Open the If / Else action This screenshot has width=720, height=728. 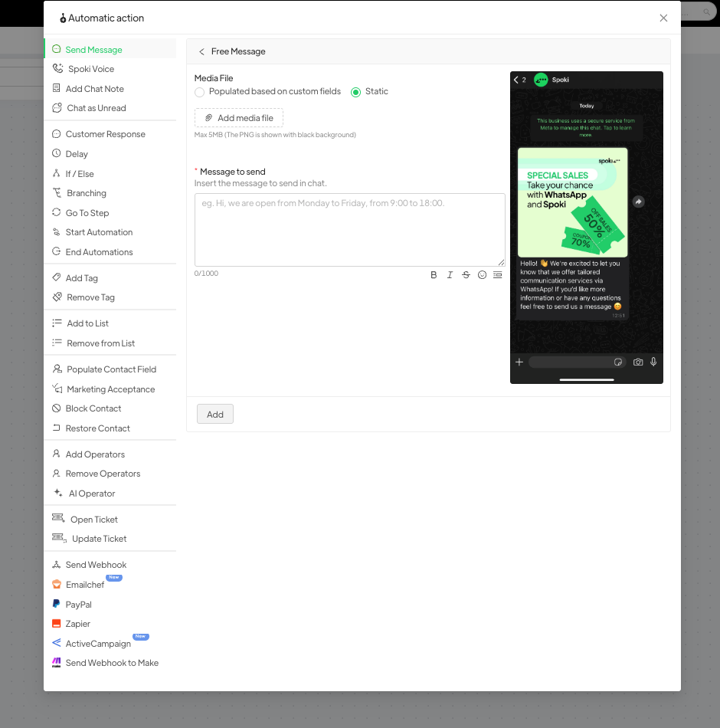[x=79, y=174]
